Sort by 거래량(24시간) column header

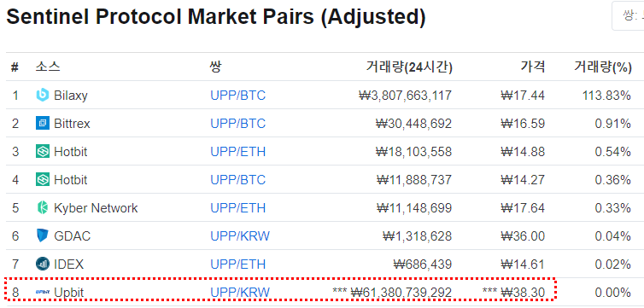coord(409,67)
